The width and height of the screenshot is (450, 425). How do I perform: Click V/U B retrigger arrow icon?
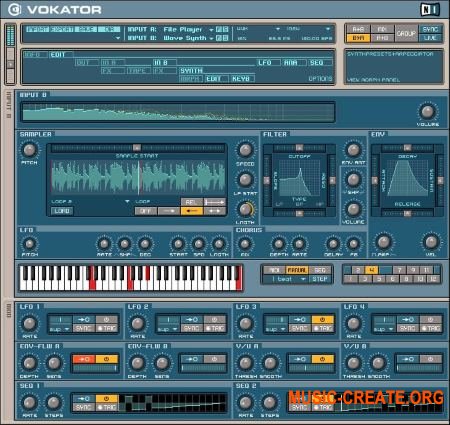coord(408,359)
